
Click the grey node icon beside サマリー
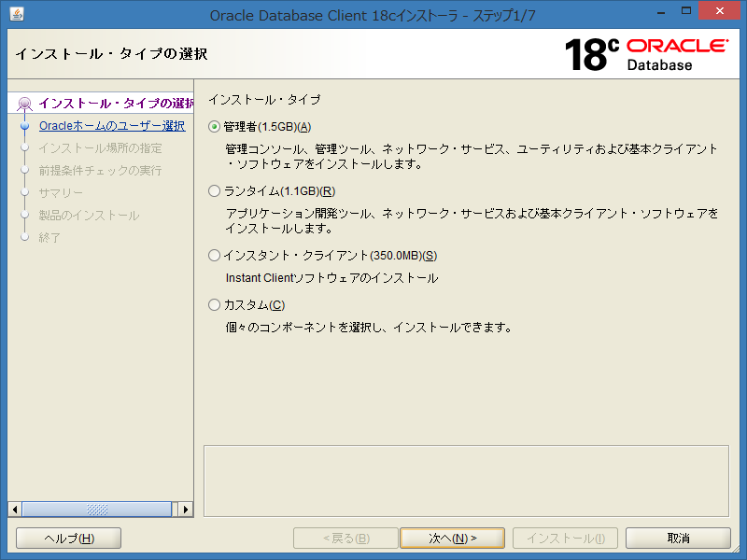(25, 192)
